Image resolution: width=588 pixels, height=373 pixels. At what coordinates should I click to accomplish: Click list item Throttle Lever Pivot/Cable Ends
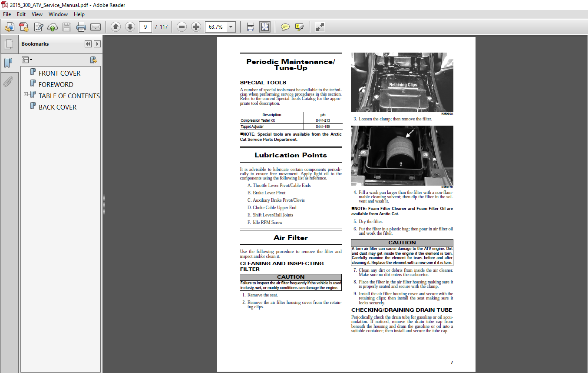point(279,185)
